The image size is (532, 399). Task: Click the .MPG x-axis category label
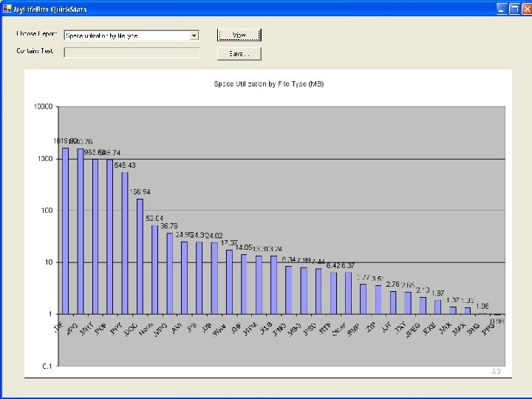tap(160, 330)
